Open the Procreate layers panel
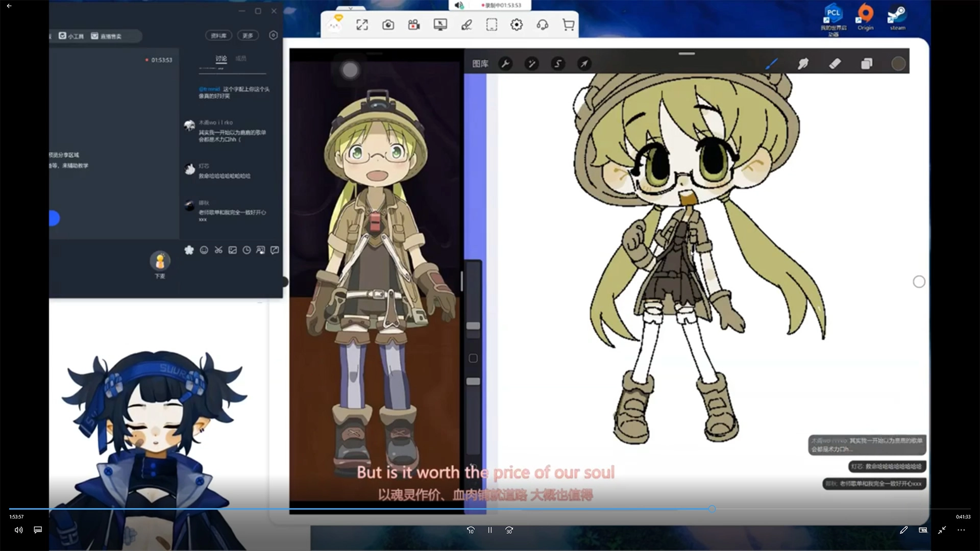This screenshot has height=551, width=980. click(867, 64)
